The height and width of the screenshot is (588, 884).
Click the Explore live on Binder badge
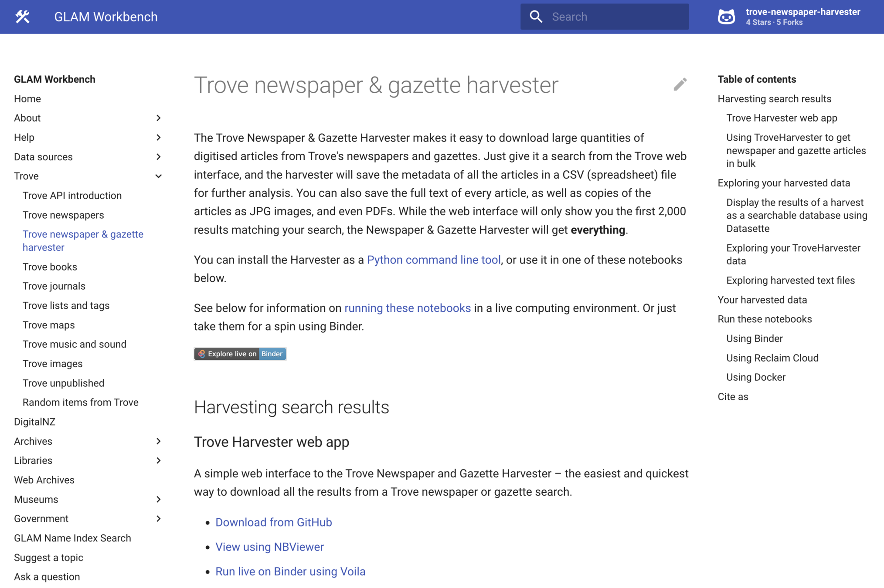click(240, 354)
